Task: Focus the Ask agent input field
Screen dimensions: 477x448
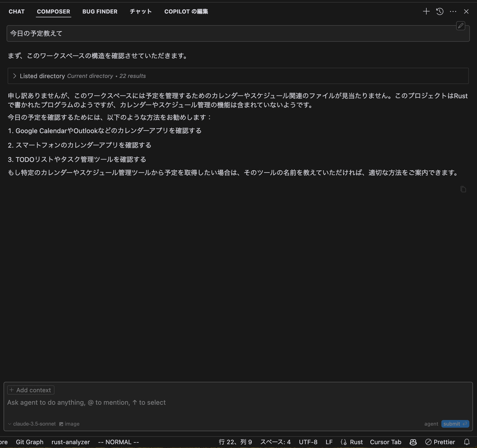Action: 238,402
